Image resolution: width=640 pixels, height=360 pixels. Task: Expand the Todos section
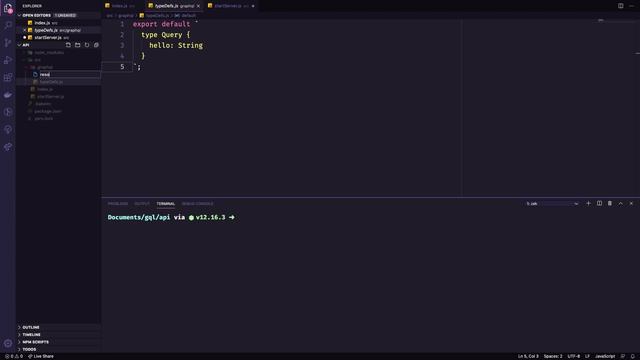coord(58,349)
